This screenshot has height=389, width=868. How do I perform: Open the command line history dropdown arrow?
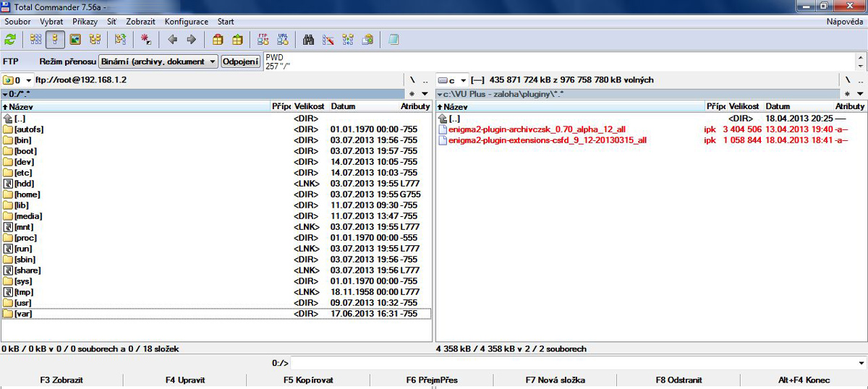(x=860, y=363)
